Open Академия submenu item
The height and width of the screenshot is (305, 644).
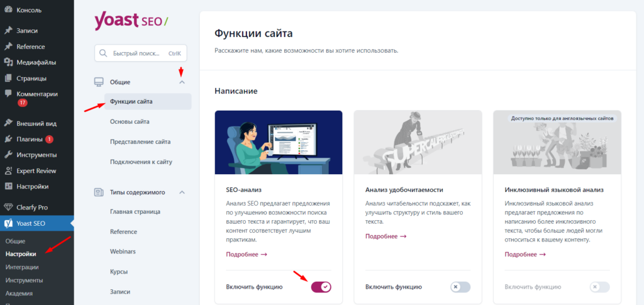pos(19,294)
